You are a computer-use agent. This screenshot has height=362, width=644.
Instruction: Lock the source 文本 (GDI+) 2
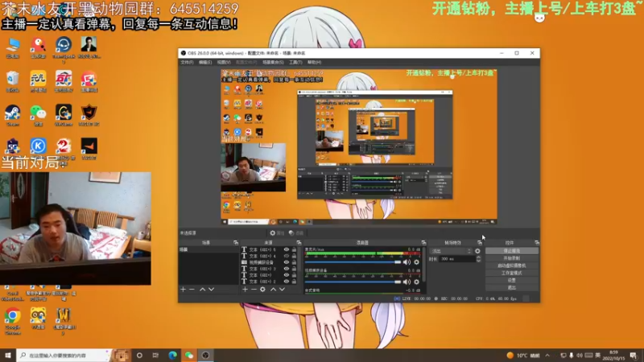294,282
